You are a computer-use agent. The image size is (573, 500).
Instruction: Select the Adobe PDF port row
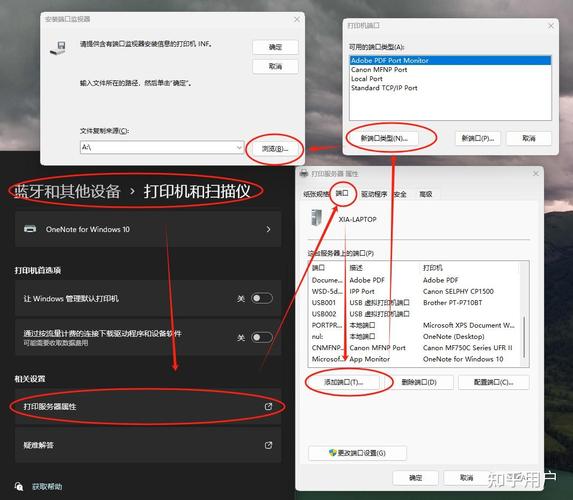pyautogui.click(x=415, y=280)
